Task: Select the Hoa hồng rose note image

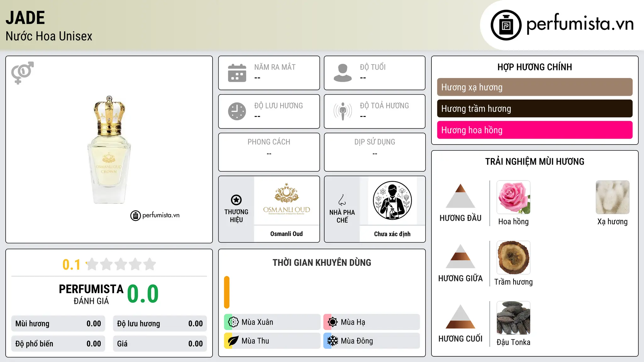Action: tap(514, 197)
